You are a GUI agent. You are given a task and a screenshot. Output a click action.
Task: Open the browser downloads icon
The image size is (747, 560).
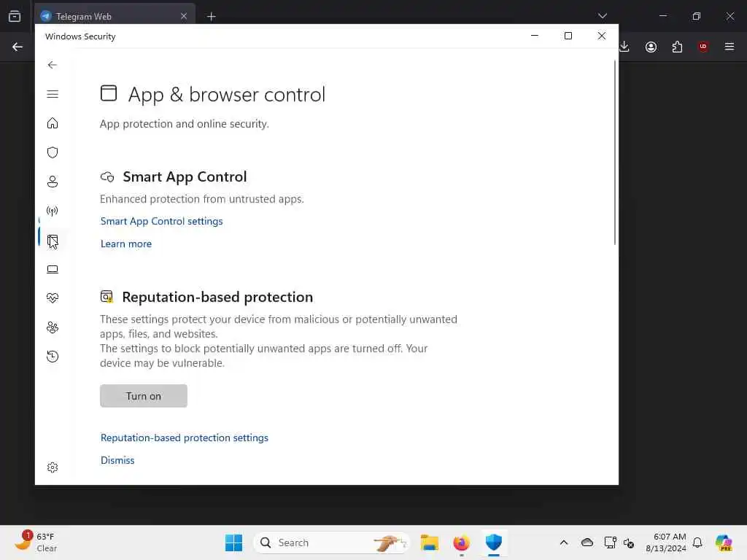pos(624,47)
